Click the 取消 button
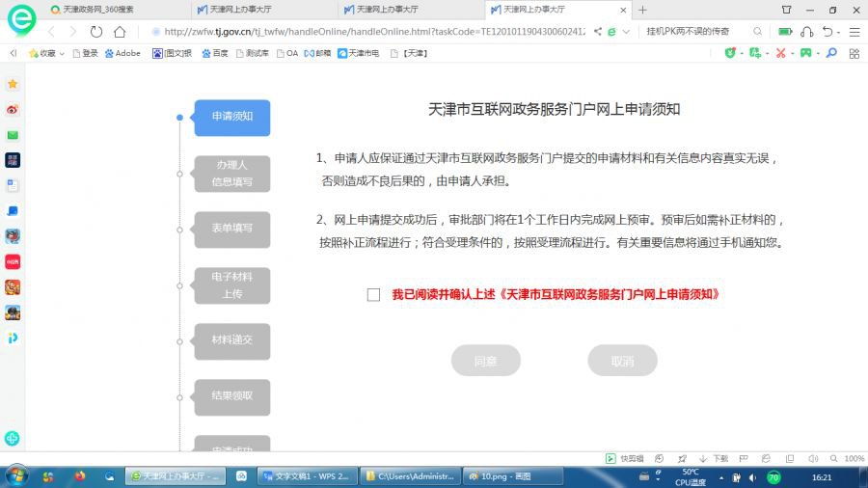The height and width of the screenshot is (488, 868). click(622, 361)
